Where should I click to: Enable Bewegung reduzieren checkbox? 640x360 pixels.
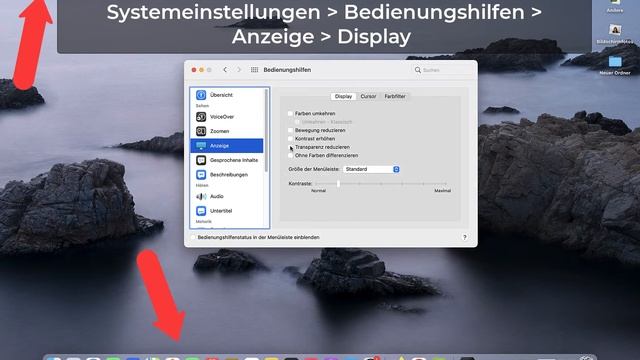[290, 130]
